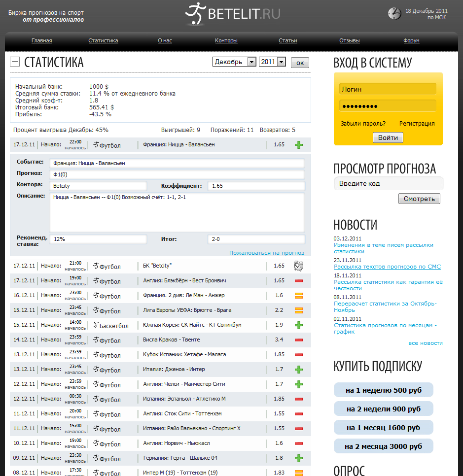Select the на 1 месяц 1600 руб subscription
Screen dimensions: 463x476
click(383, 427)
